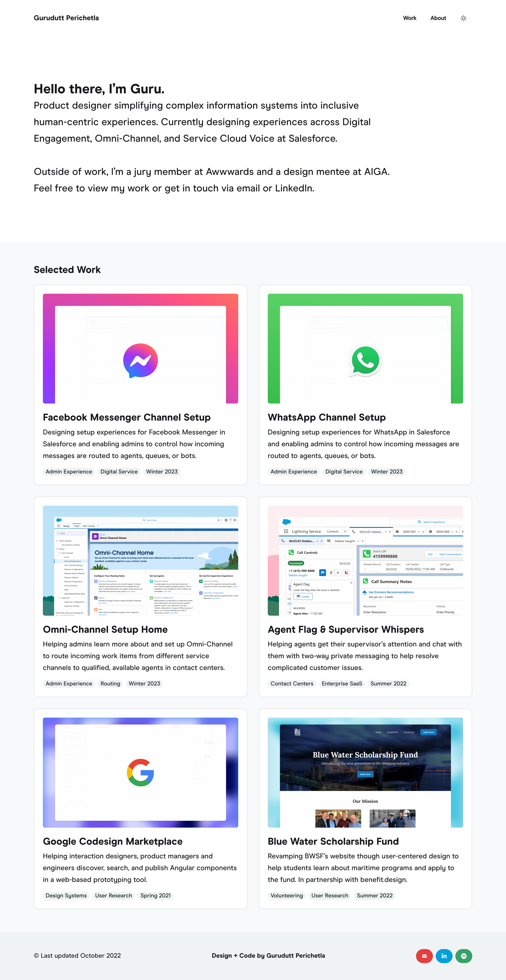The width and height of the screenshot is (506, 980).
Task: Click the Gurudutt Perichetla site title
Action: 66,18
